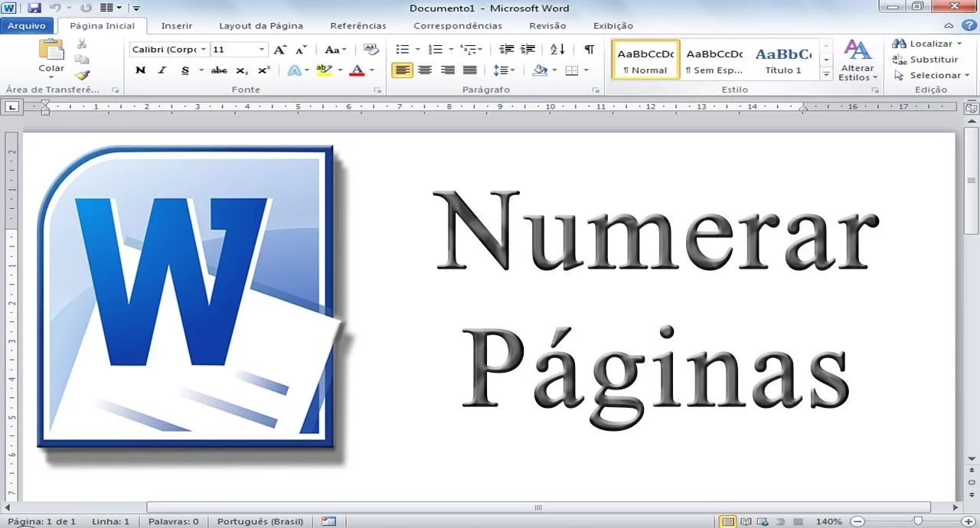Open the Aa change case dropdown
This screenshot has width=980, height=528.
coord(335,50)
